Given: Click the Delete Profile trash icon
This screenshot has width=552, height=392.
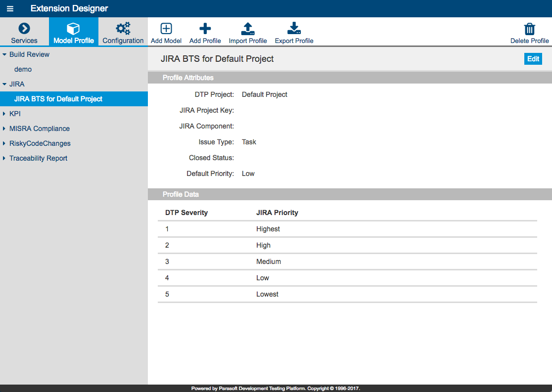Looking at the screenshot, I should 529,29.
